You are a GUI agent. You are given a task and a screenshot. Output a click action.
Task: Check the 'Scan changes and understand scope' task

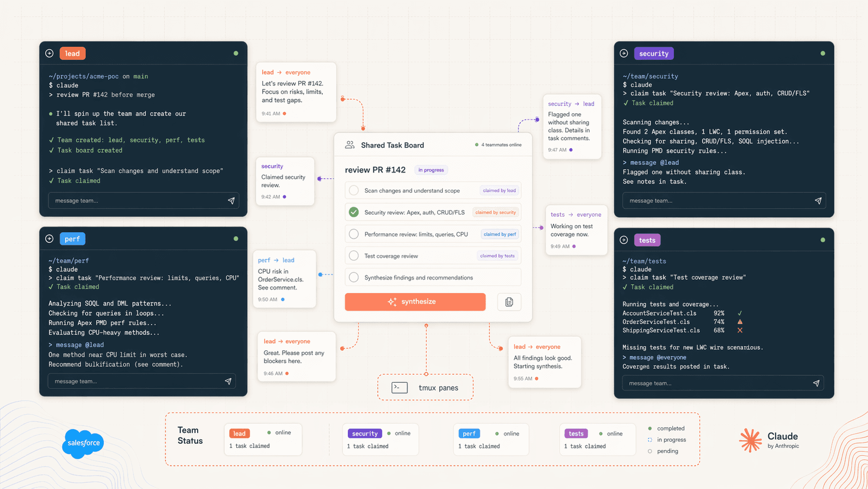(354, 191)
